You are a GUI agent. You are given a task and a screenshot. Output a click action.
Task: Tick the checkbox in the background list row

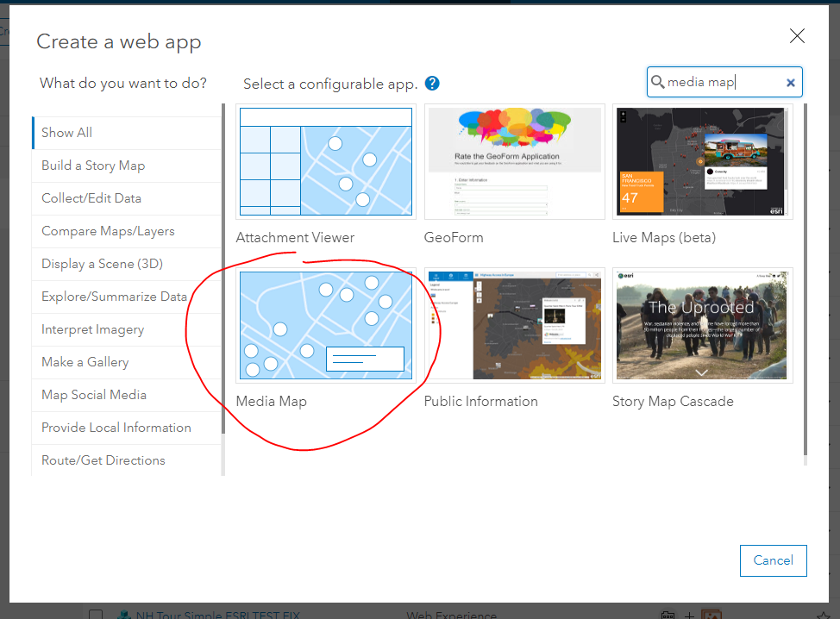pos(96,615)
